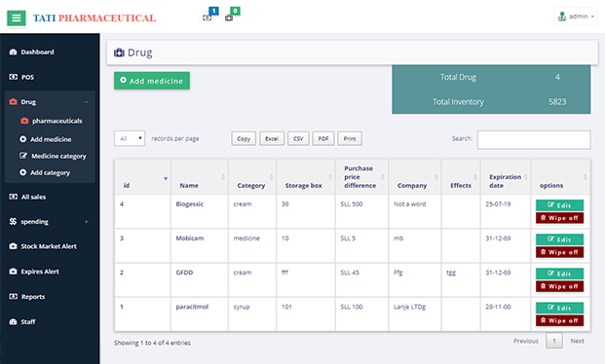Open the POS notification icon with blue badge

208,18
